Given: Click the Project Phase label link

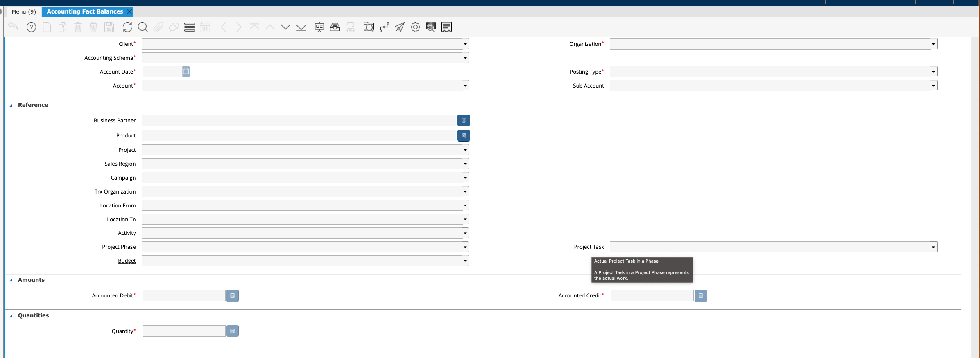Looking at the screenshot, I should [x=119, y=247].
